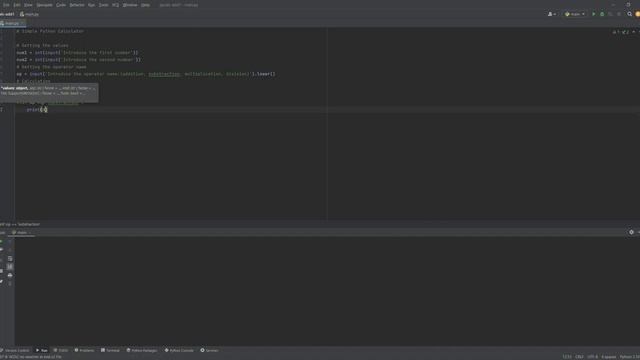This screenshot has width=640, height=360.
Task: Click the UTF-8 encoding in the status bar
Action: click(593, 357)
